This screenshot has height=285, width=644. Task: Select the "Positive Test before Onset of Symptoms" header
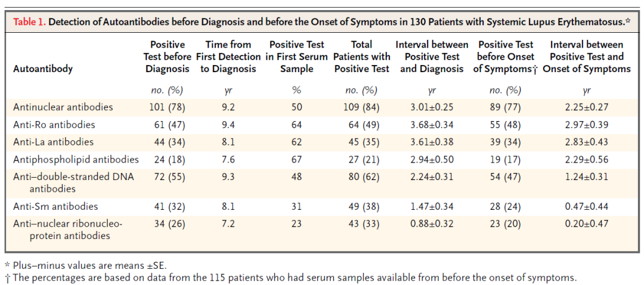pos(506,57)
